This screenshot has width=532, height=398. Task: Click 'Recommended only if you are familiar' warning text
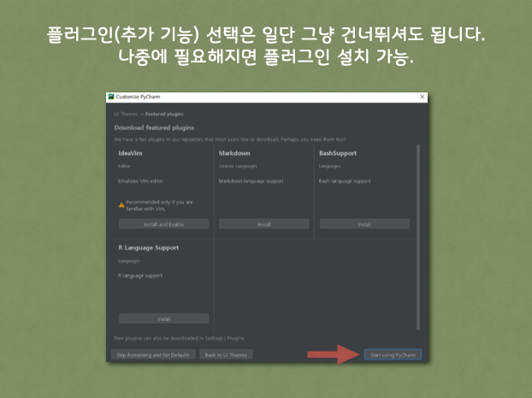point(159,205)
